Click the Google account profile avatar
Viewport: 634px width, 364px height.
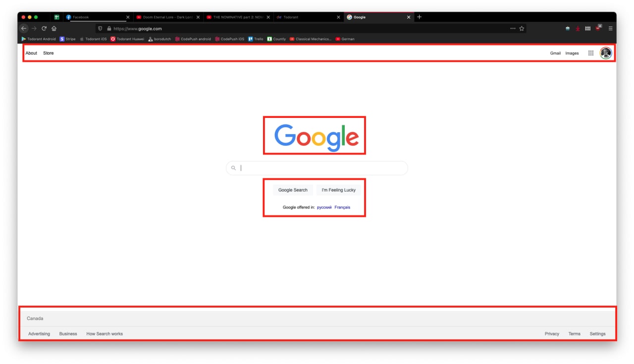click(605, 53)
